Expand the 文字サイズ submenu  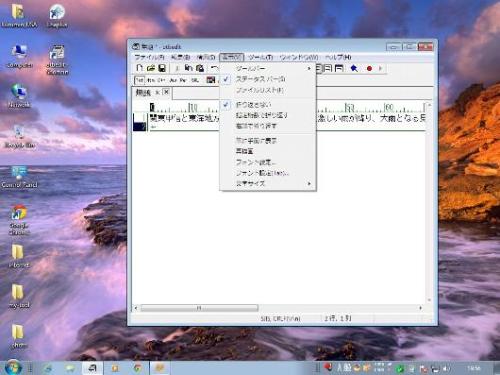268,184
